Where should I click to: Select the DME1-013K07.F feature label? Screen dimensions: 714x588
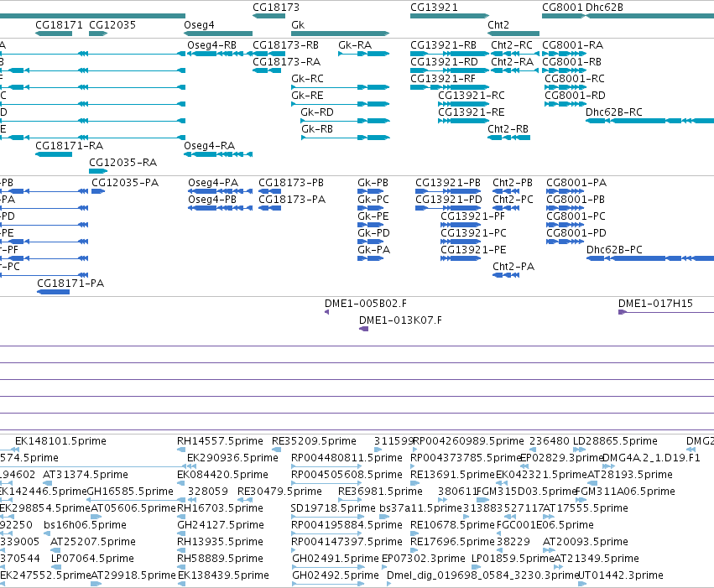pos(400,321)
